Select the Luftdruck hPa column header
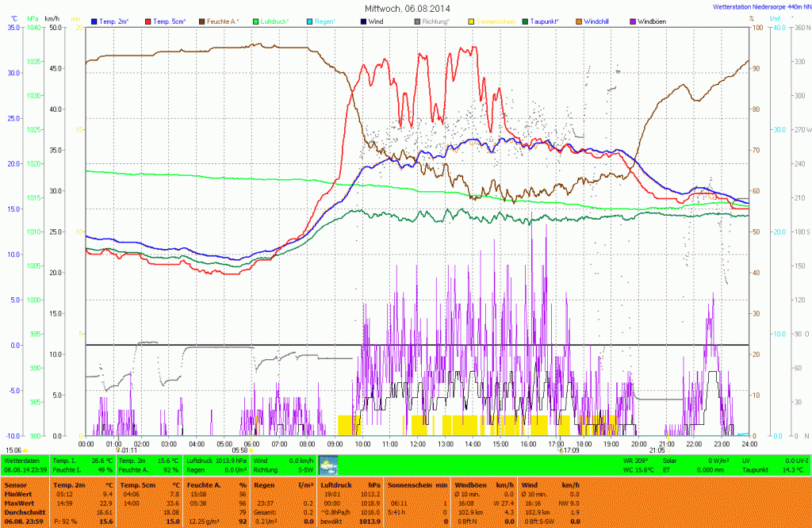This screenshot has height=528, width=812. click(x=349, y=484)
